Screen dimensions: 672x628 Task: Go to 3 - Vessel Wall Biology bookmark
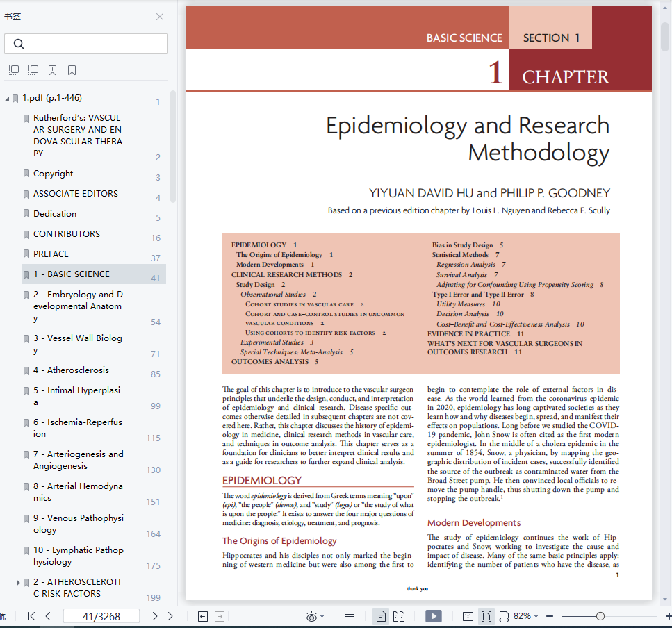pyautogui.click(x=78, y=344)
